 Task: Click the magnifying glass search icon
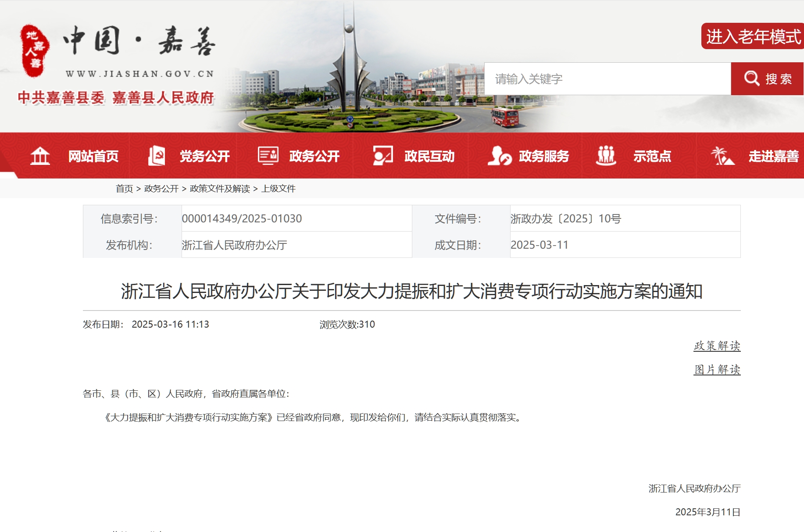pos(751,79)
